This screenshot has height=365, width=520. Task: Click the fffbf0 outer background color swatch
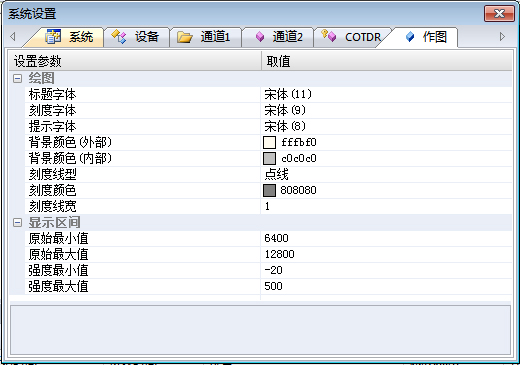click(269, 142)
